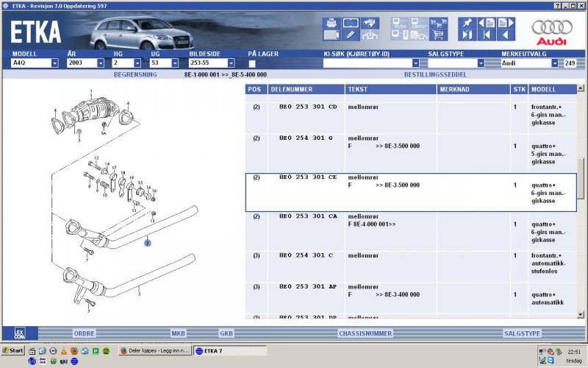Open the BILDESIDE dropdown
This screenshot has width=588, height=368.
[x=231, y=63]
